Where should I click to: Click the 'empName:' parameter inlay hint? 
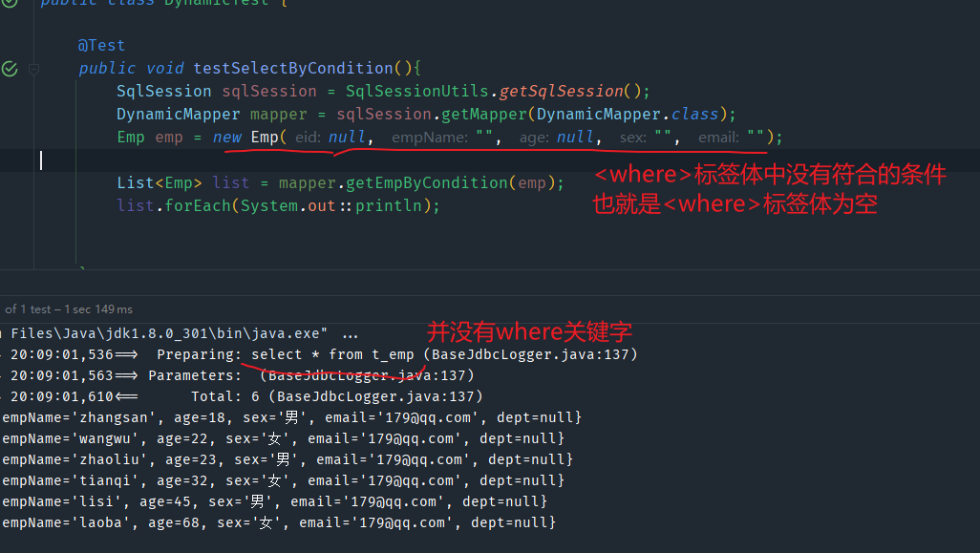(429, 138)
